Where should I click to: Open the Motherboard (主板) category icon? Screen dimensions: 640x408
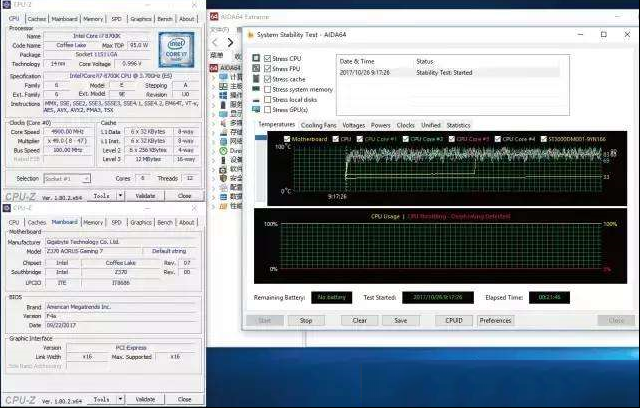223,86
